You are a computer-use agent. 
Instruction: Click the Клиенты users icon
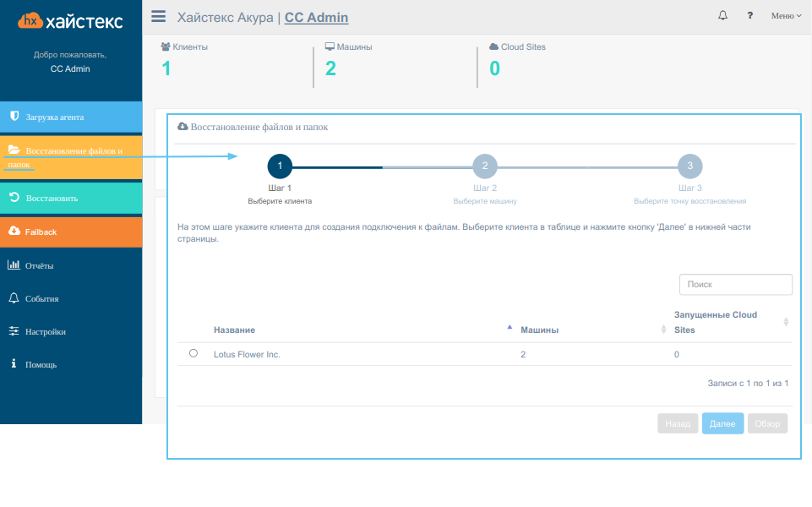coord(166,46)
